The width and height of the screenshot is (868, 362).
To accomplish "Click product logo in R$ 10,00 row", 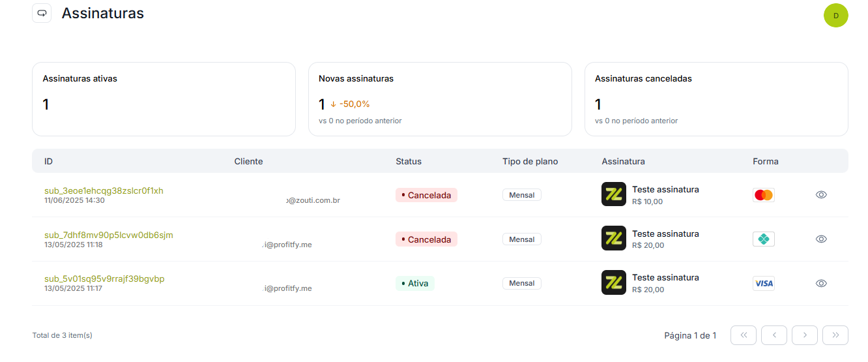I will (614, 194).
